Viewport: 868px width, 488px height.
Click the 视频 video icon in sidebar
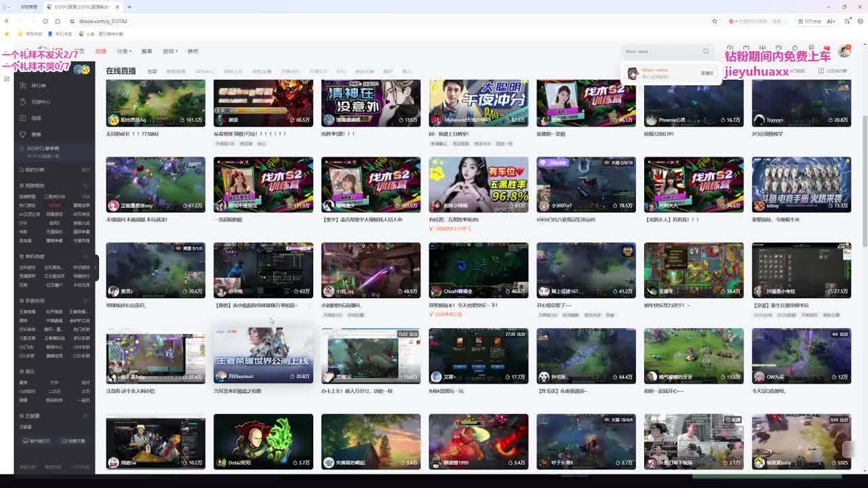[x=23, y=118]
